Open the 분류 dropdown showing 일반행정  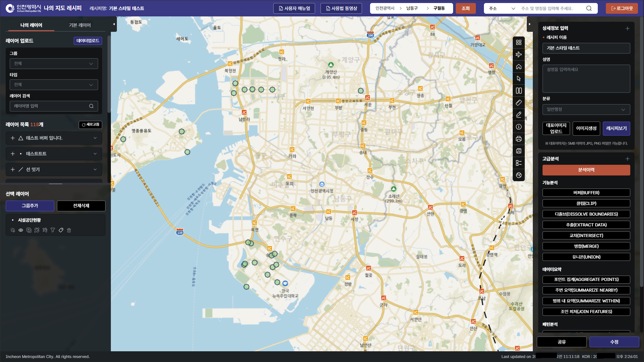pos(586,110)
